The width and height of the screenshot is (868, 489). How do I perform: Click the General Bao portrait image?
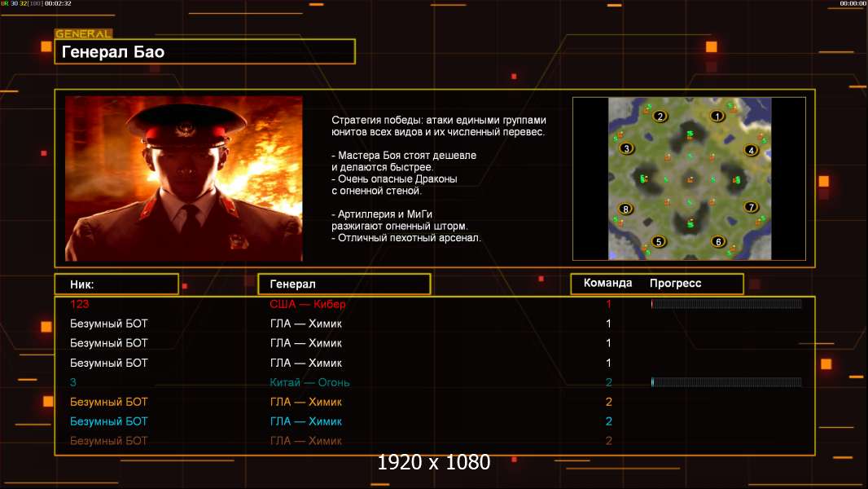pyautogui.click(x=184, y=178)
